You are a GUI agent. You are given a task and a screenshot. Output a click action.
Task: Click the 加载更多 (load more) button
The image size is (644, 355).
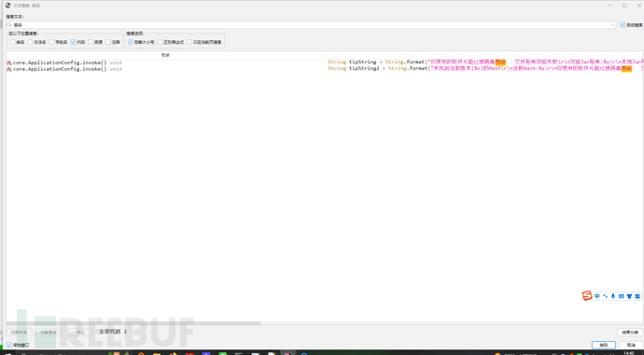[x=49, y=332]
